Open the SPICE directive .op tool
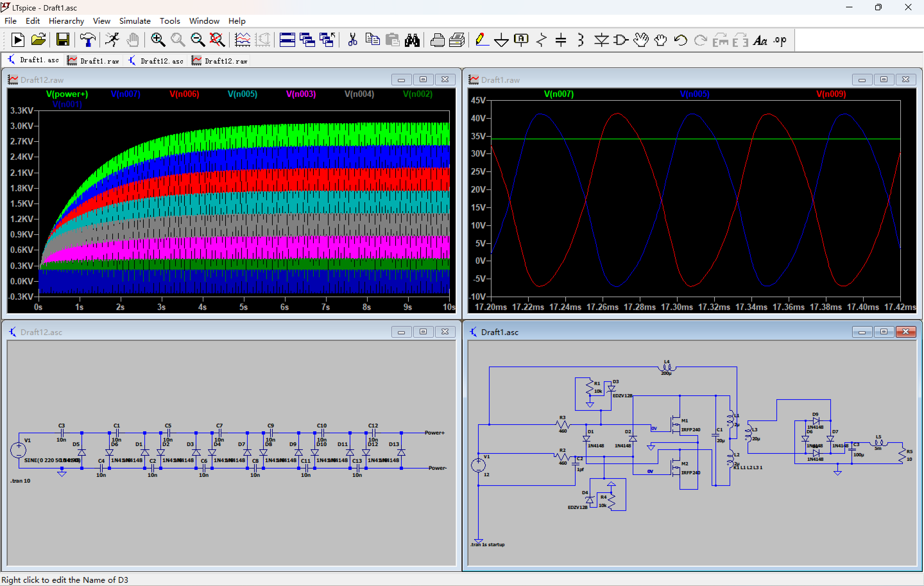Image resolution: width=924 pixels, height=586 pixels. click(x=780, y=40)
